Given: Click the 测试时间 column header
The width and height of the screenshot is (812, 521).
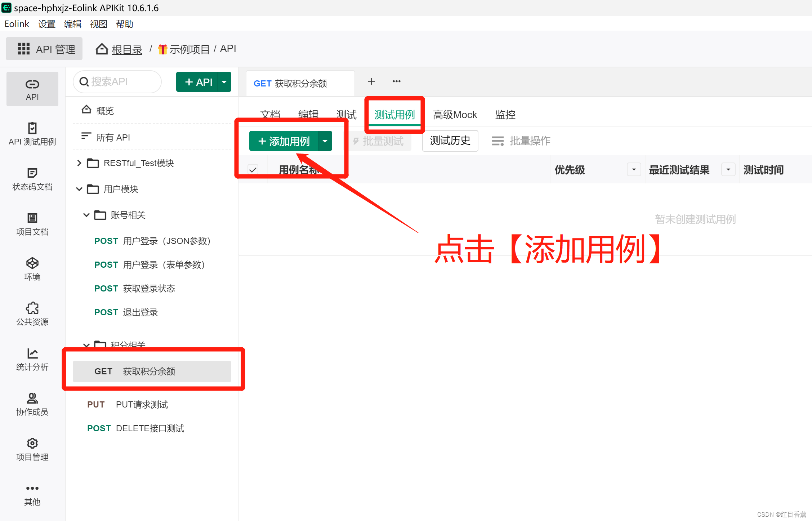Looking at the screenshot, I should click(763, 170).
